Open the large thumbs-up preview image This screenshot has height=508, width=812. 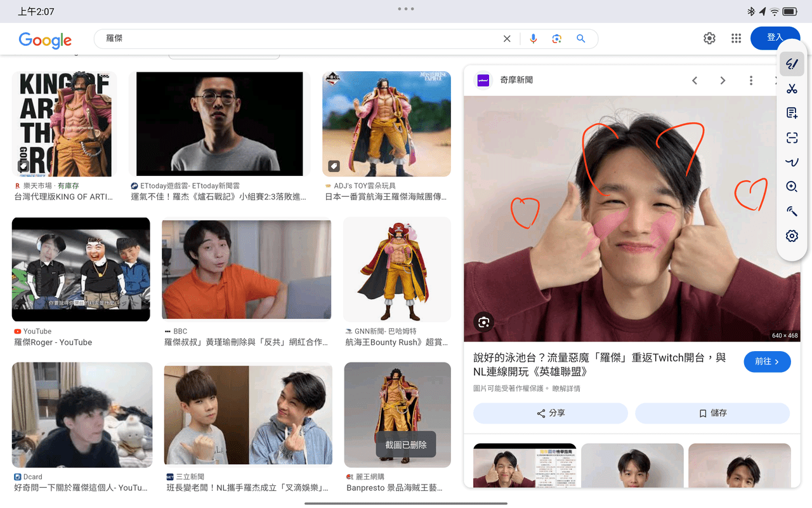tap(632, 219)
